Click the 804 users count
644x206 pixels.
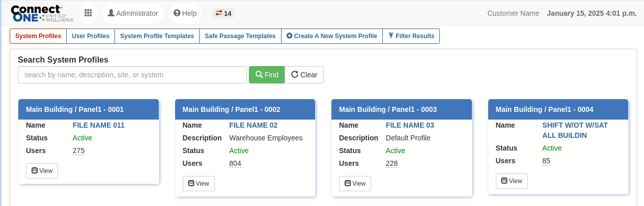[x=235, y=163]
